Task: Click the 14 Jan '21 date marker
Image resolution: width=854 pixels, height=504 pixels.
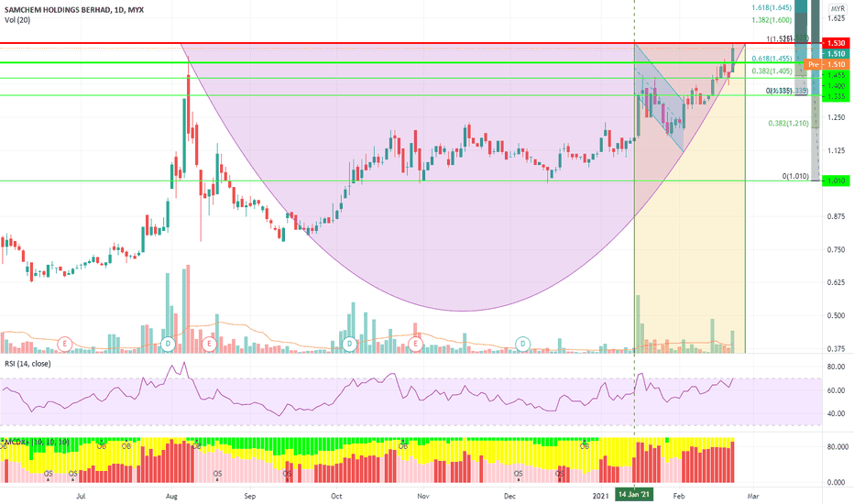Action: pos(634,494)
